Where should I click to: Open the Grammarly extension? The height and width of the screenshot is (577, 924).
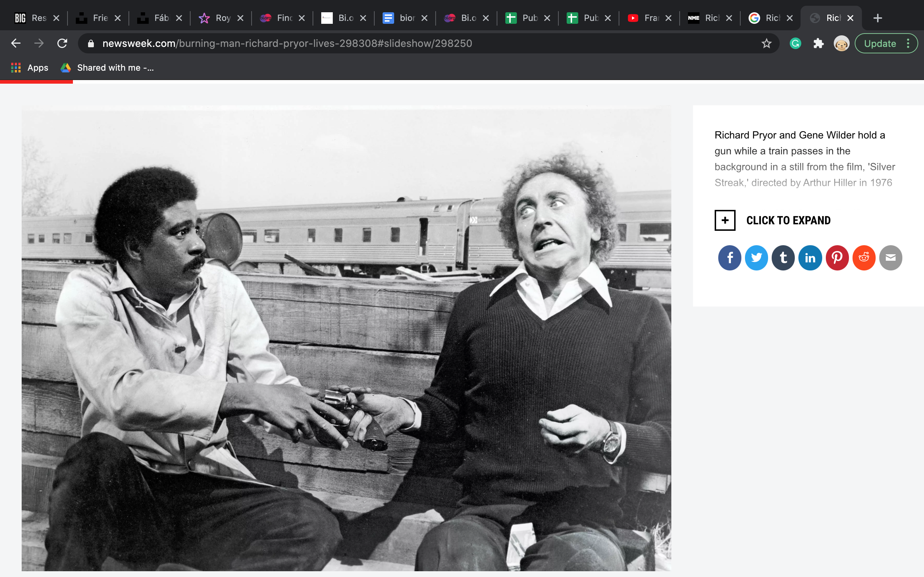pyautogui.click(x=796, y=43)
